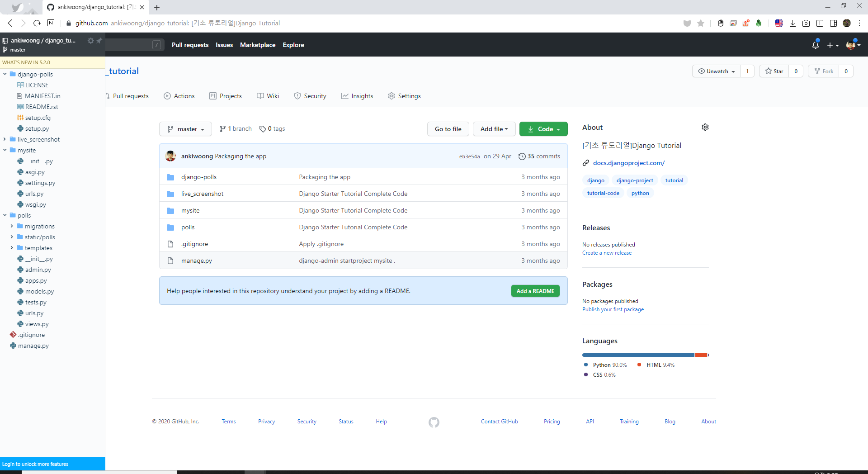
Task: Fork the repository
Action: tap(823, 71)
